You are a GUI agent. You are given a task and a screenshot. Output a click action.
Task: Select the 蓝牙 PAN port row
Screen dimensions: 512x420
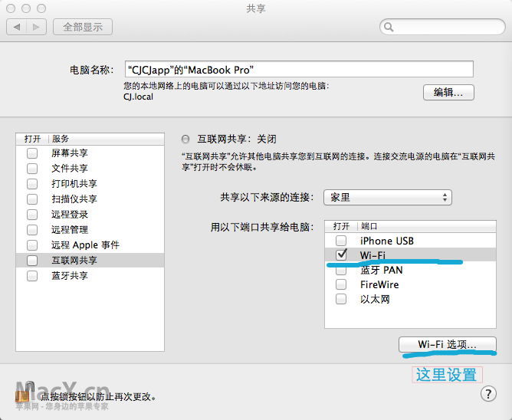point(411,270)
